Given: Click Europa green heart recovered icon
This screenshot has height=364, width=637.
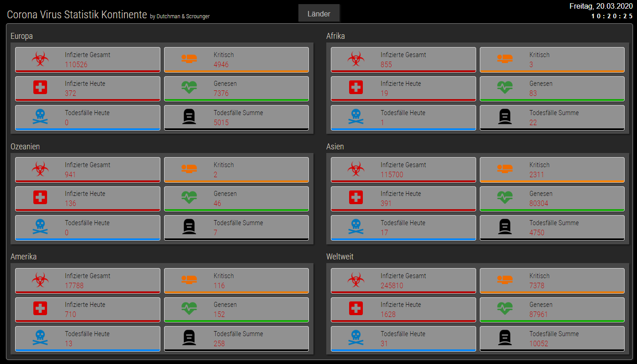Looking at the screenshot, I should click(x=189, y=87).
